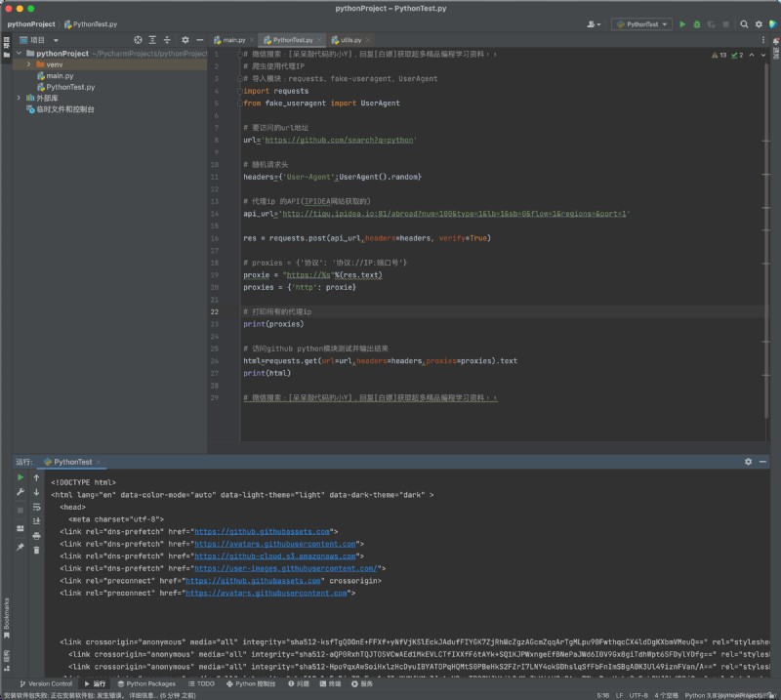Hide the project panel with the minus icon
The image size is (781, 700).
pos(200,40)
